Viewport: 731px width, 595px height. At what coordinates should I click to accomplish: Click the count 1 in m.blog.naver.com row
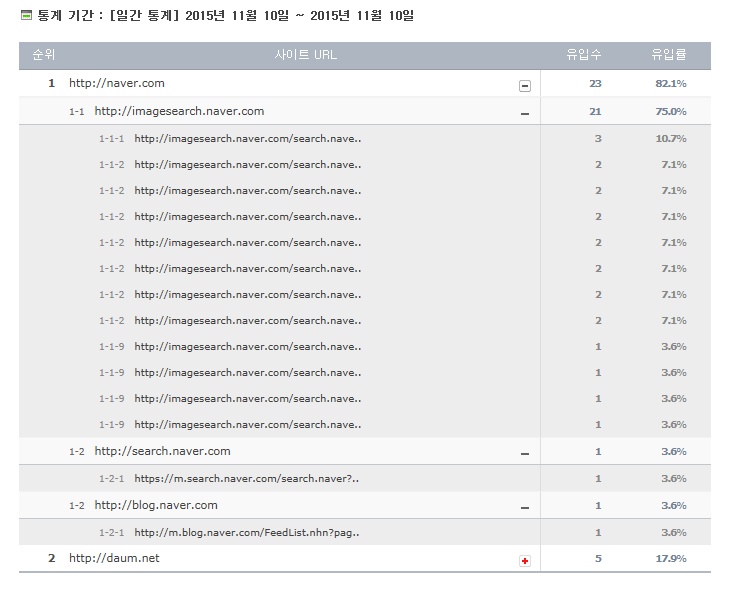(x=598, y=533)
